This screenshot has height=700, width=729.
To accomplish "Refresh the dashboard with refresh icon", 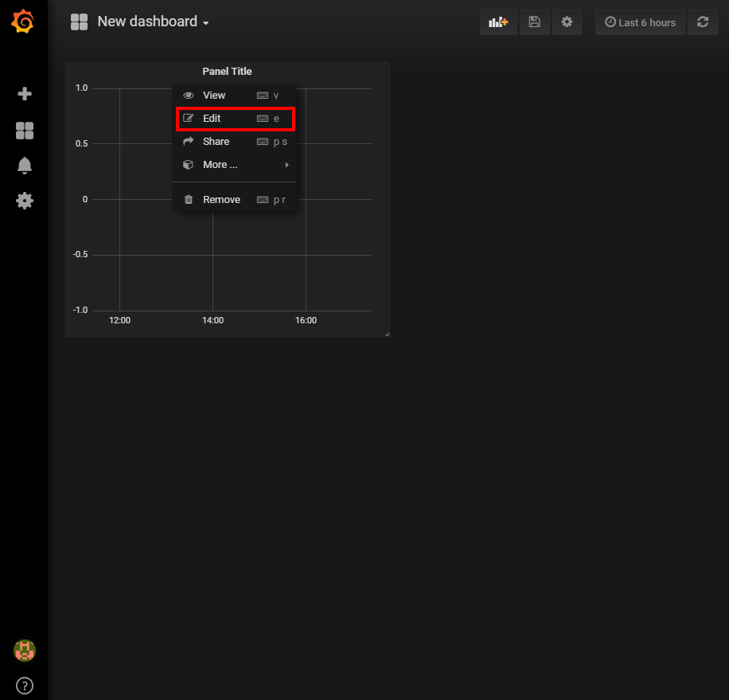I will pos(702,22).
